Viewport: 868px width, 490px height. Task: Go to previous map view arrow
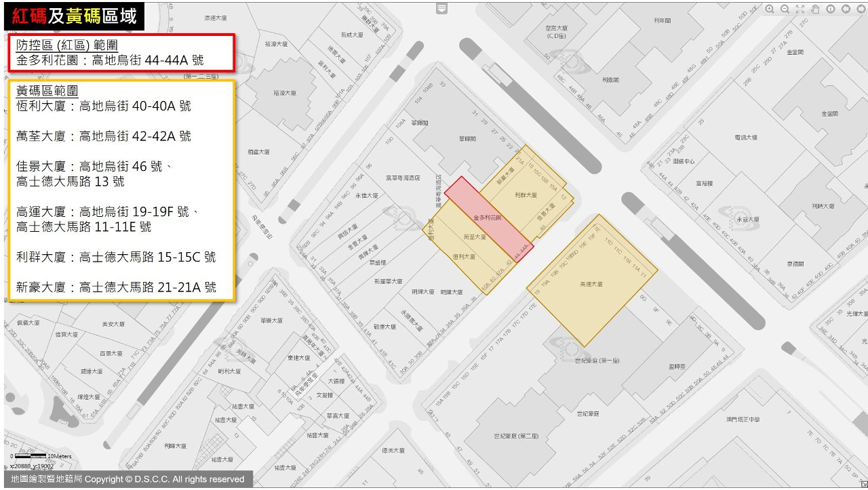pyautogui.click(x=846, y=9)
